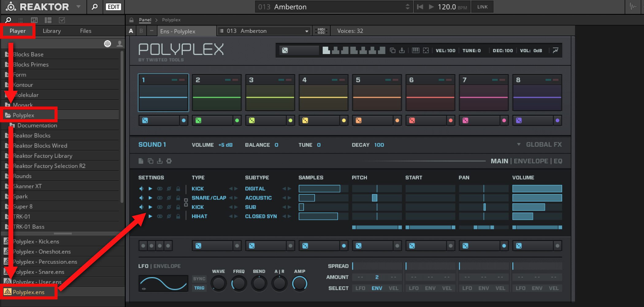Screen dimensions: 644x307
Task: Click the header download/import icon
Action: pos(402,50)
